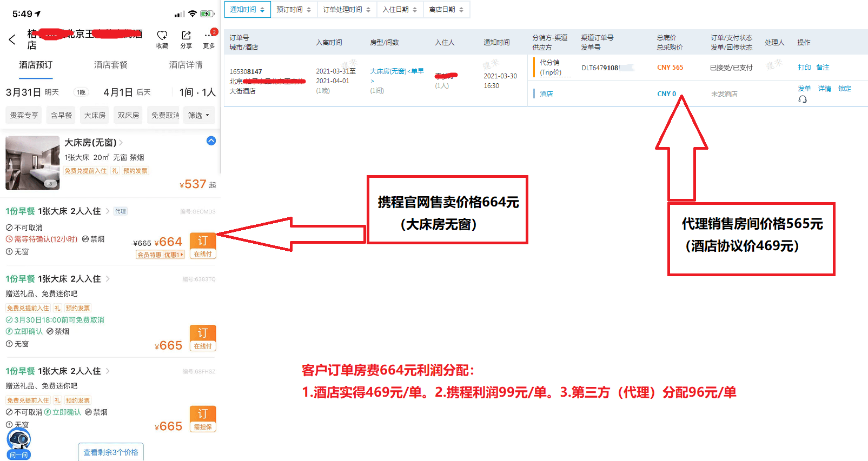Toggle the 含早餐 filter chip

[x=61, y=115]
